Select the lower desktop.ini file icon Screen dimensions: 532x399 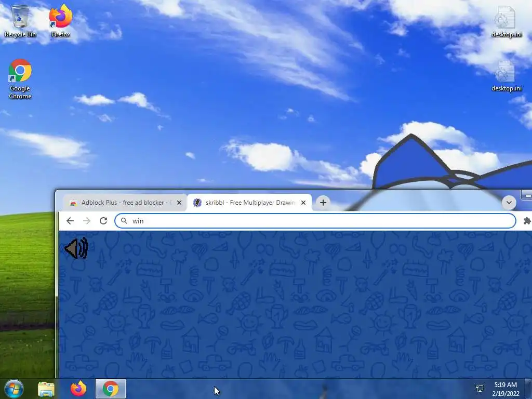(x=506, y=76)
